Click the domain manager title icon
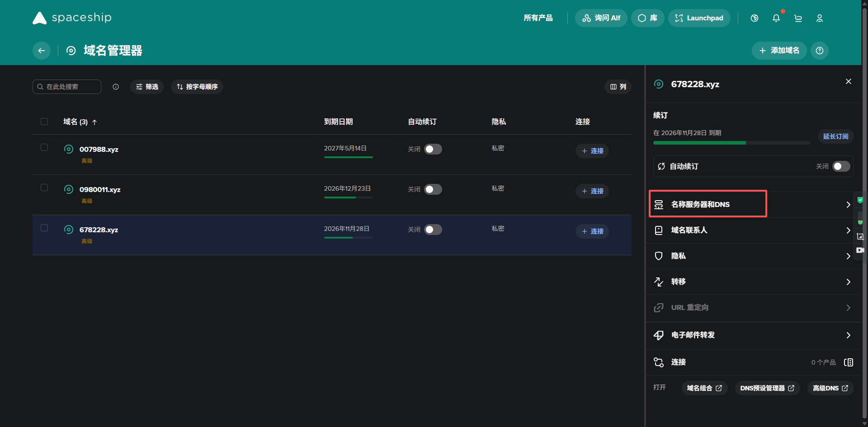Viewport: 868px width, 427px height. coord(71,51)
